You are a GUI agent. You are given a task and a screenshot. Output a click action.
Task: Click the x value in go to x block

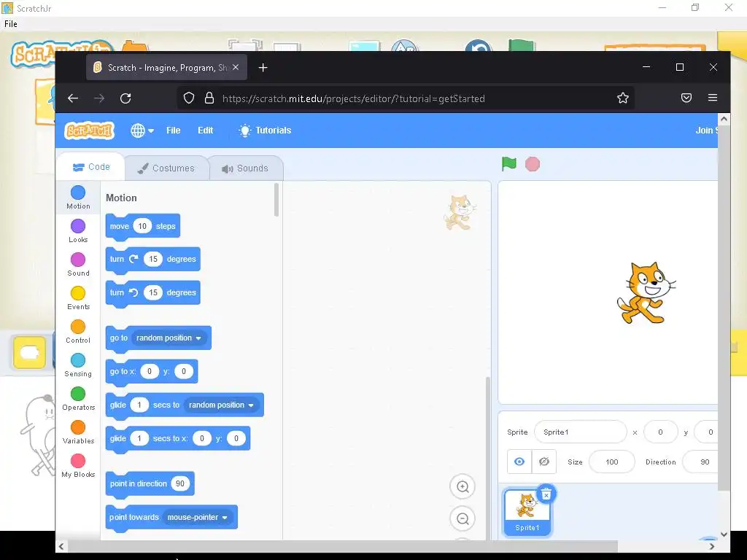[150, 371]
